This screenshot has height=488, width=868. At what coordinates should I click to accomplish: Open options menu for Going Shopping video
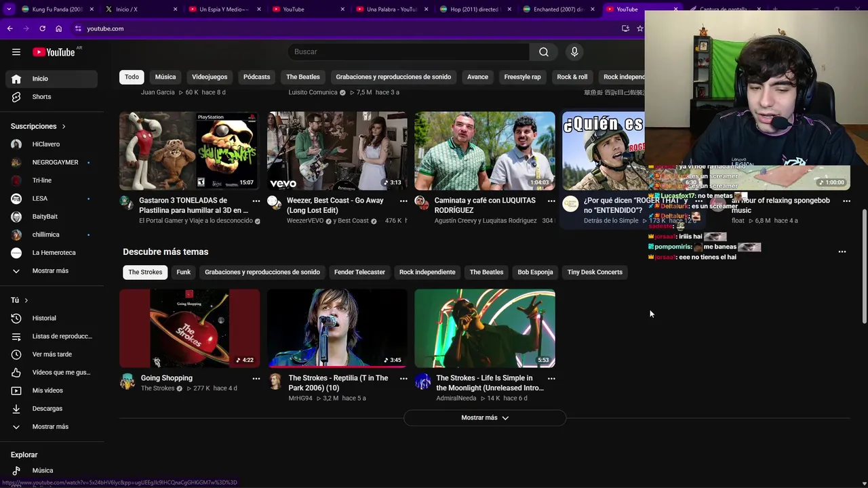256,378
